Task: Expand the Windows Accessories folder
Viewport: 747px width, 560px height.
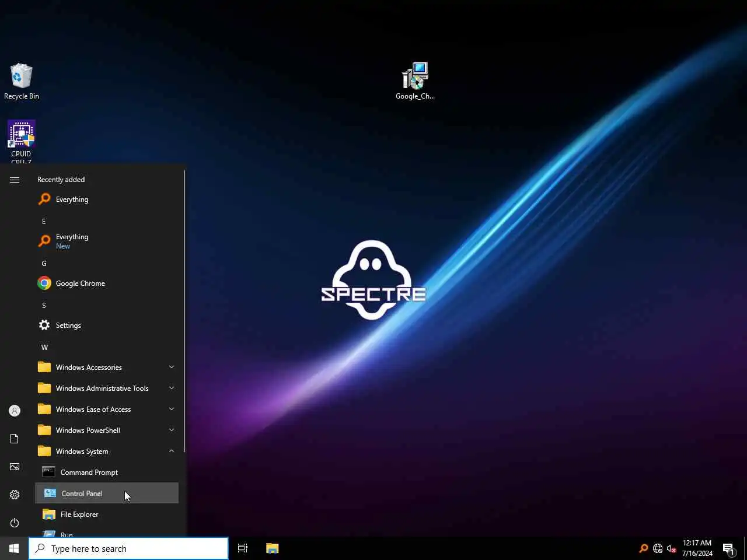Action: click(107, 367)
